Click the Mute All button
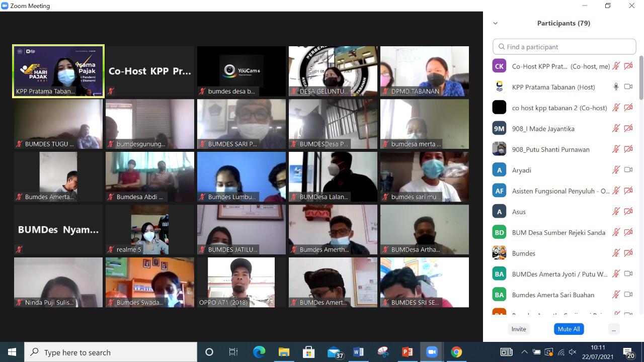The height and width of the screenshot is (362, 644). pos(569,329)
